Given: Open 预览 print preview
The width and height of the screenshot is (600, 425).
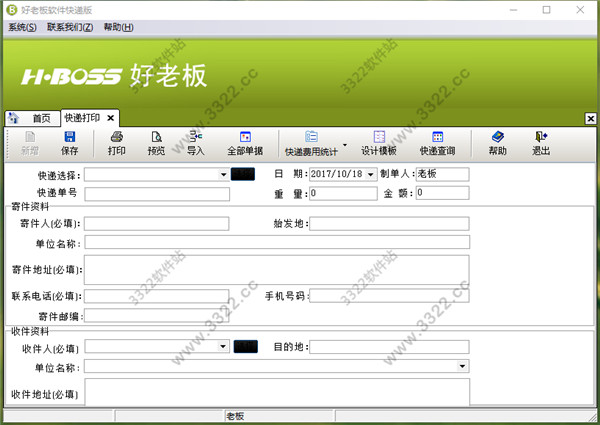Looking at the screenshot, I should tap(156, 143).
